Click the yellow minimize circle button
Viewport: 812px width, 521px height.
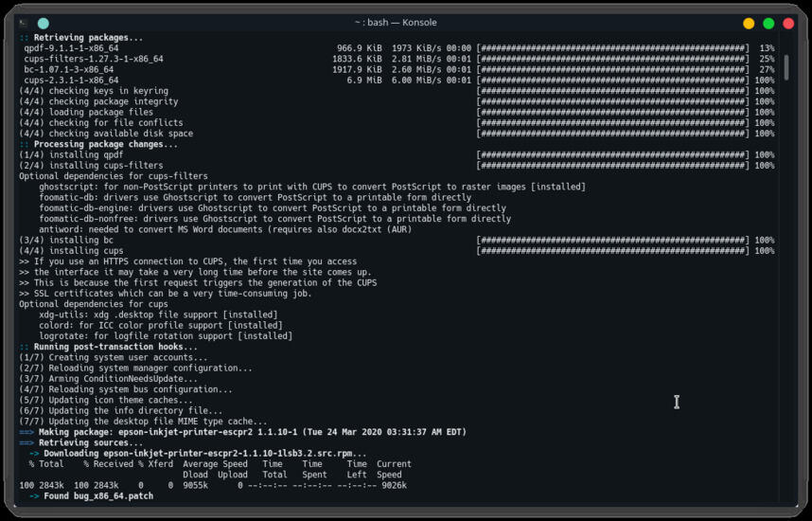(749, 23)
